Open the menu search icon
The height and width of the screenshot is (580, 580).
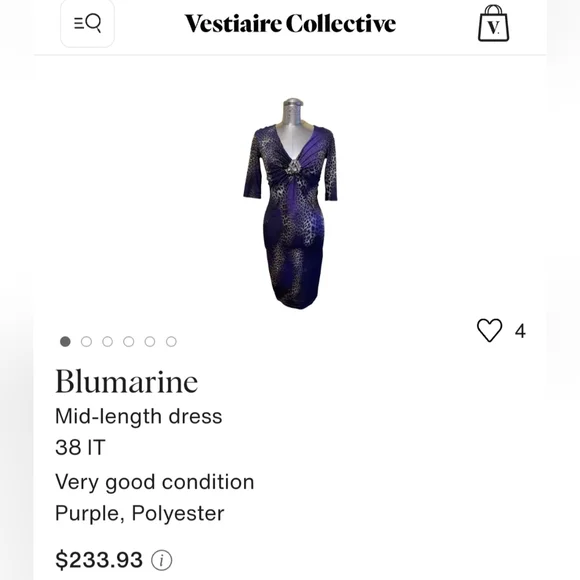click(87, 23)
